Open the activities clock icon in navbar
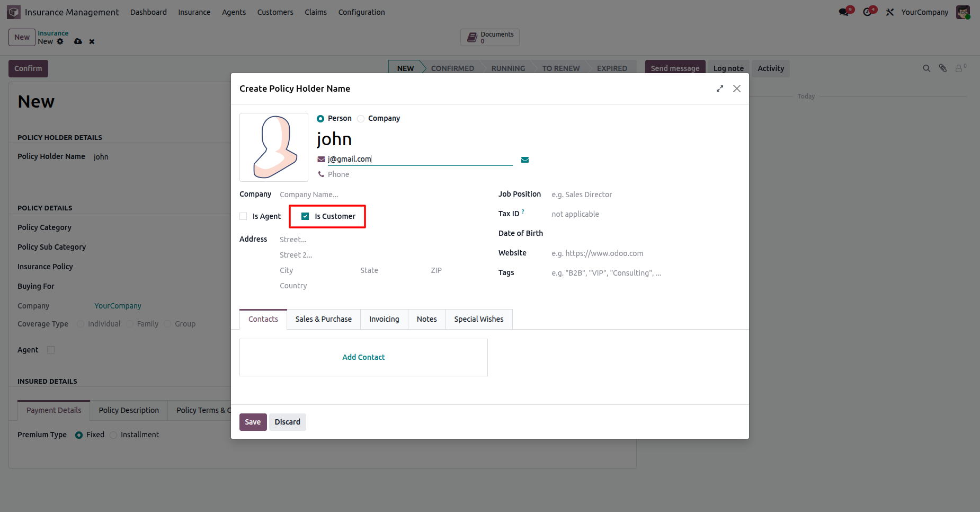980x512 pixels. point(867,12)
